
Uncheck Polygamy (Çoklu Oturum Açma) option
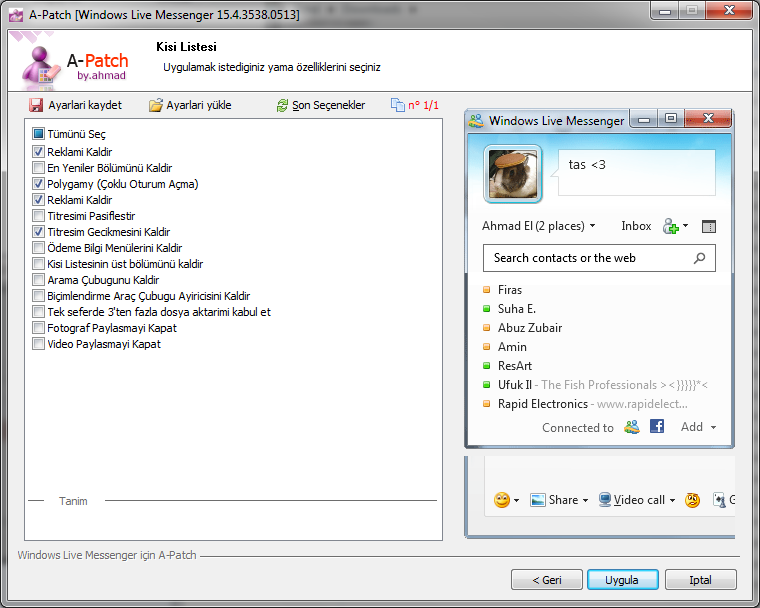point(39,184)
